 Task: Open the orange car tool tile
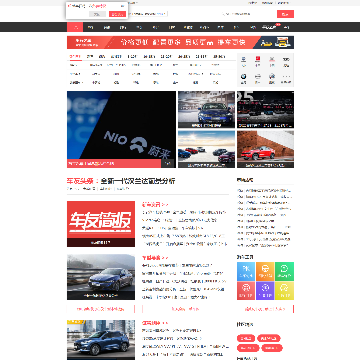[x=265, y=271]
